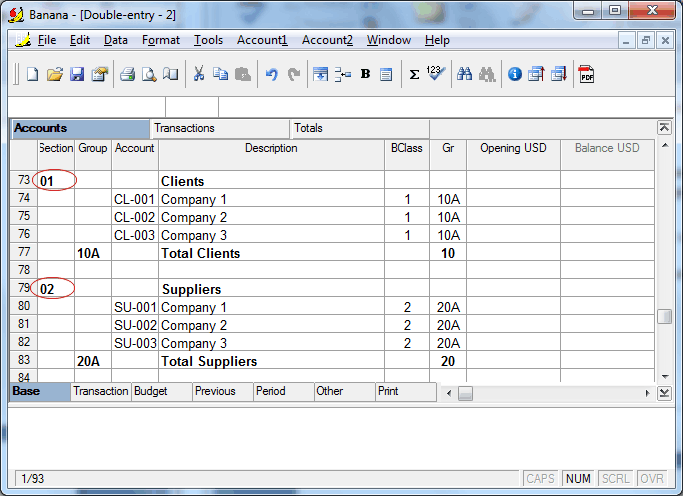Create a new file with the blank page icon

click(x=32, y=74)
